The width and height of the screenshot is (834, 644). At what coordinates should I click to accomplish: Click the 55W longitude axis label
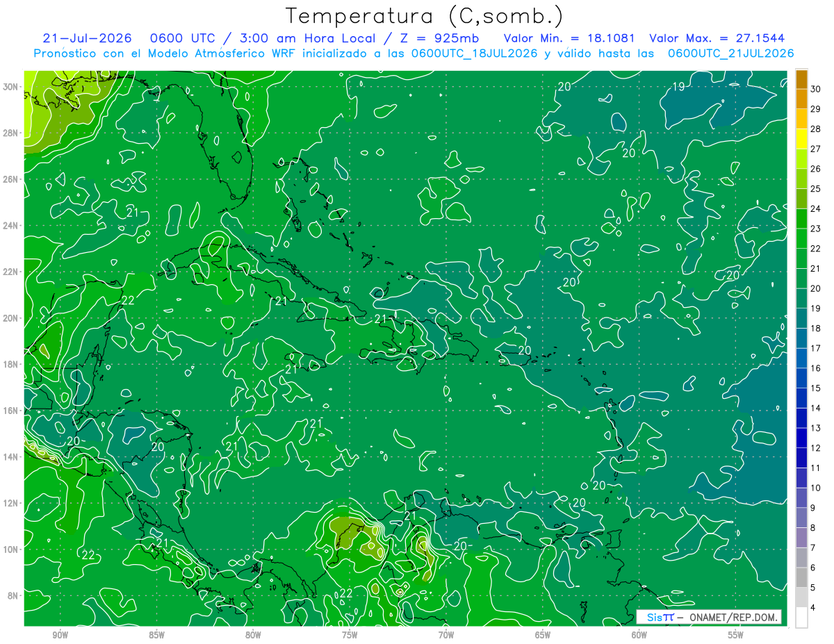736,636
